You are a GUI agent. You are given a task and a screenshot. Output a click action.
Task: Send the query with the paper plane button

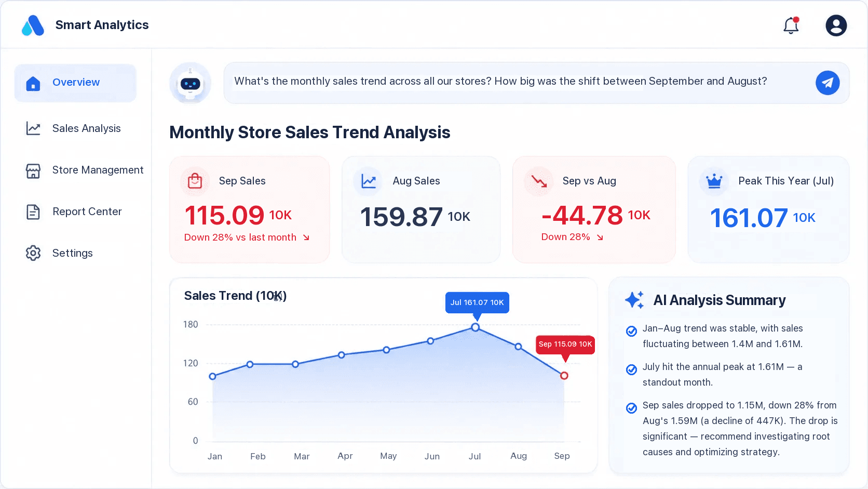pyautogui.click(x=828, y=83)
